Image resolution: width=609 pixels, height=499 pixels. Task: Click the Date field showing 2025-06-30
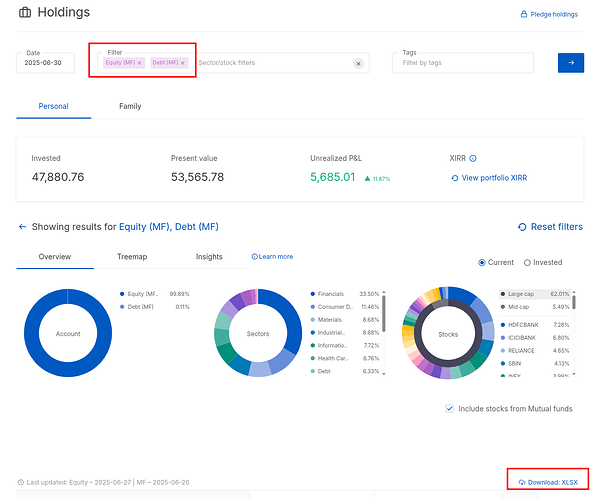[45, 63]
